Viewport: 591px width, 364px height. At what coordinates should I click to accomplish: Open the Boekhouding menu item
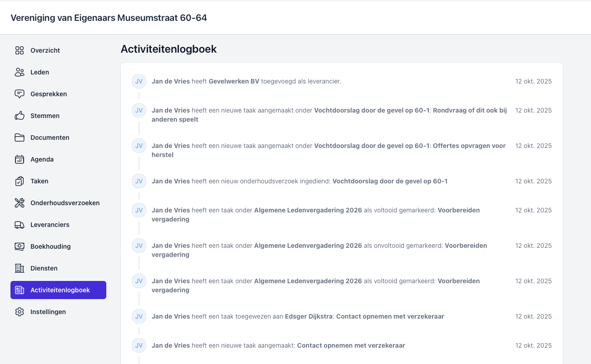pyautogui.click(x=50, y=246)
